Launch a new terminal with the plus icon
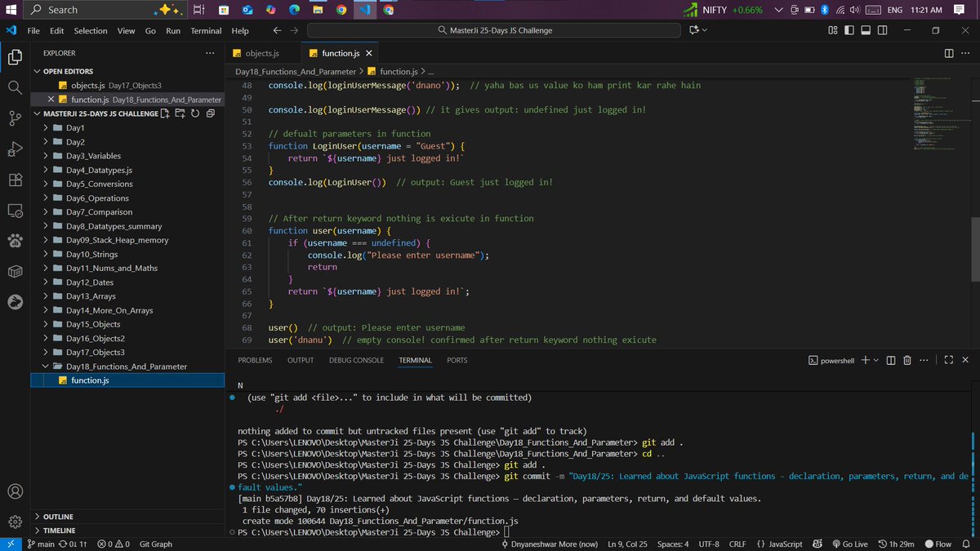This screenshot has height=551, width=980. point(865,360)
